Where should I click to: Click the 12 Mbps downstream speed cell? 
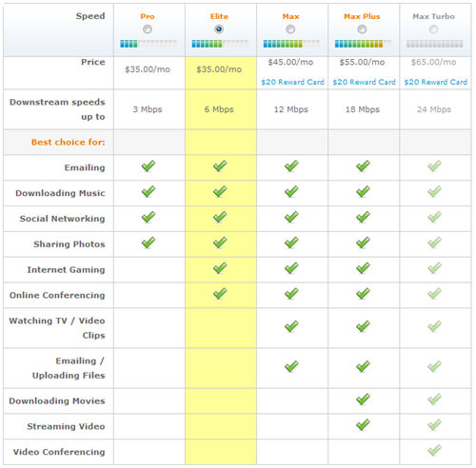tap(291, 109)
